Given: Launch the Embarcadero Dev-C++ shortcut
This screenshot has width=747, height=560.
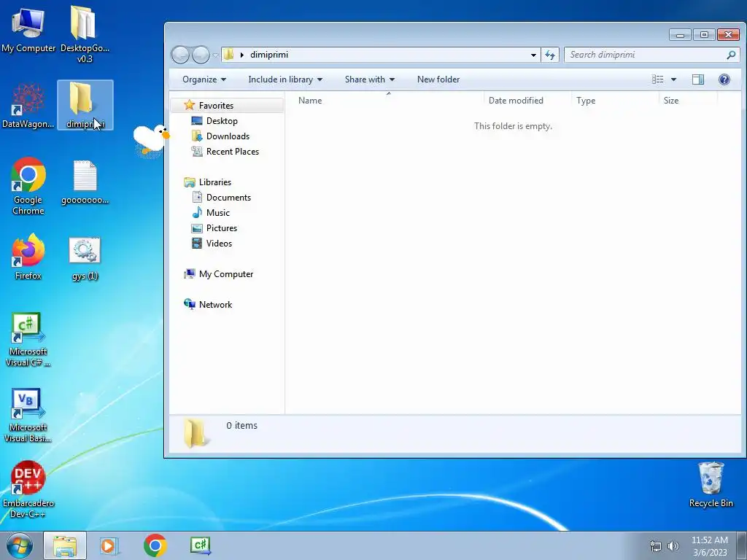Looking at the screenshot, I should [x=28, y=489].
